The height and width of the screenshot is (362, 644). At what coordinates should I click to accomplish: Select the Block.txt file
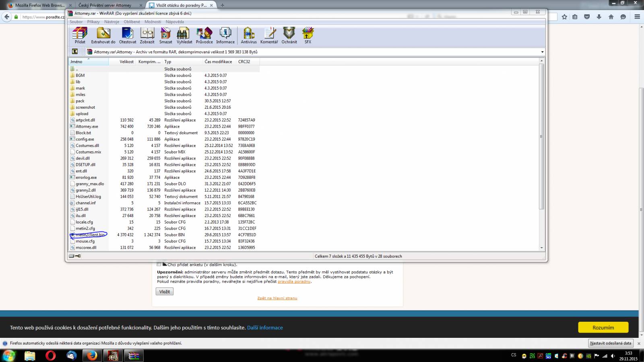click(83, 133)
